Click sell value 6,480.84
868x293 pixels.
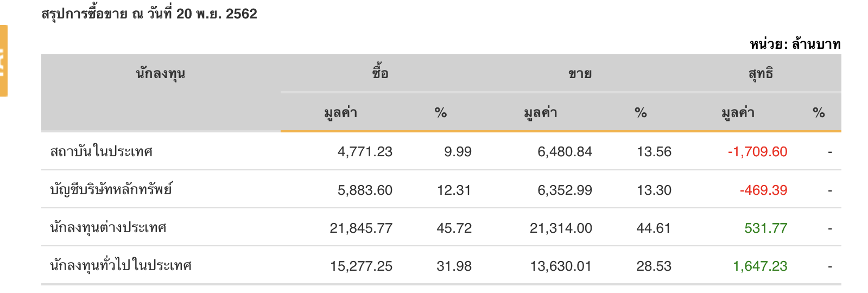(x=565, y=152)
